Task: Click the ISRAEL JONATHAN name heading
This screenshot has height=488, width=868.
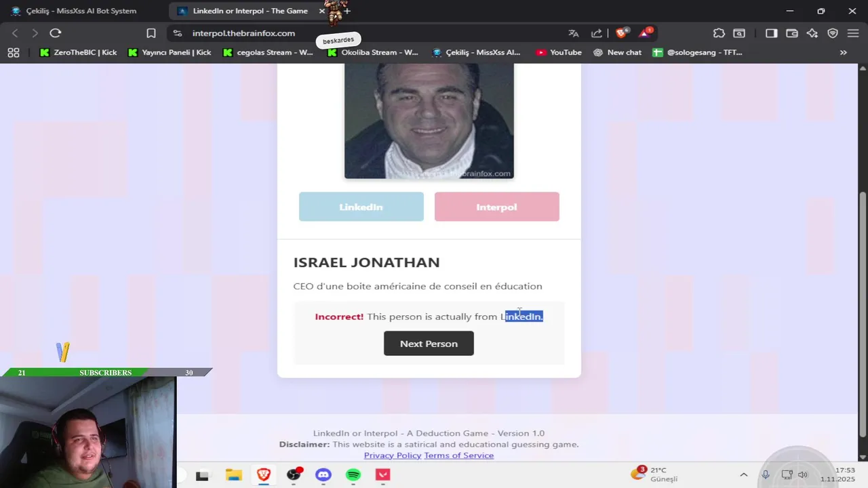Action: [366, 262]
